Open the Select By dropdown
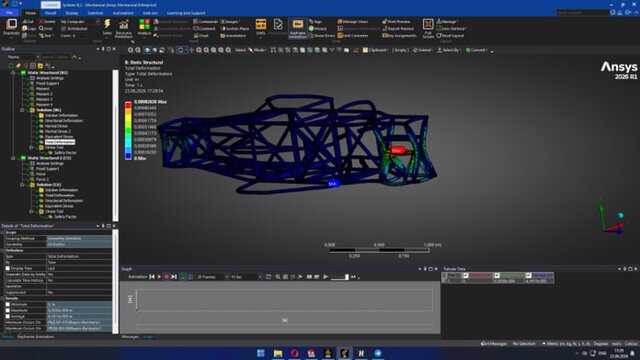 coord(449,50)
